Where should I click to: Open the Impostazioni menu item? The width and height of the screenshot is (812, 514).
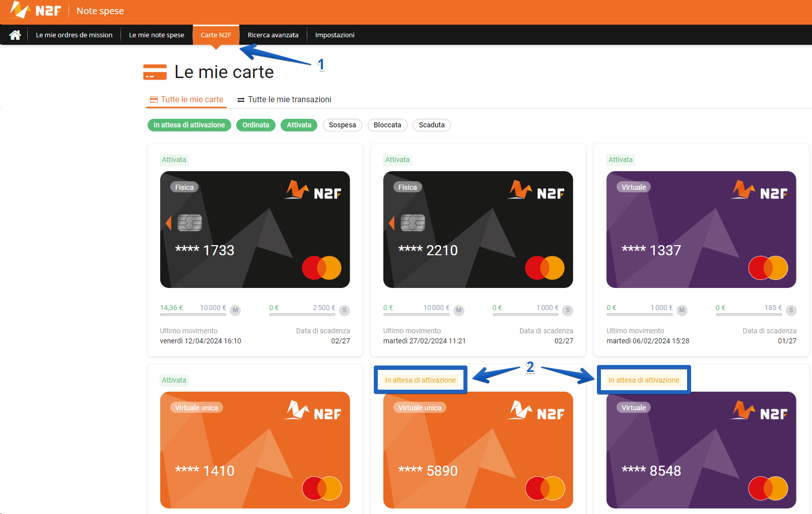pyautogui.click(x=335, y=35)
